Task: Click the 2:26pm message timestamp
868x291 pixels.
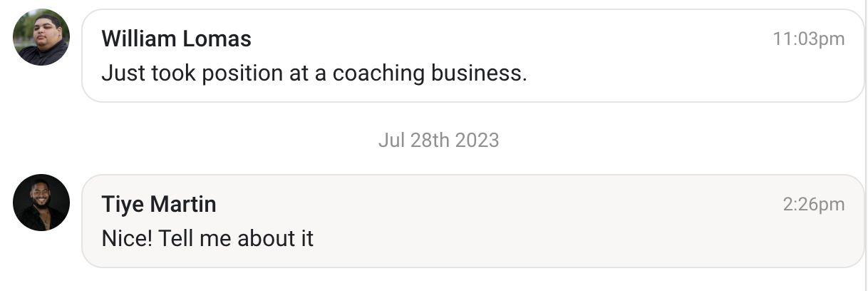Action: pyautogui.click(x=813, y=205)
